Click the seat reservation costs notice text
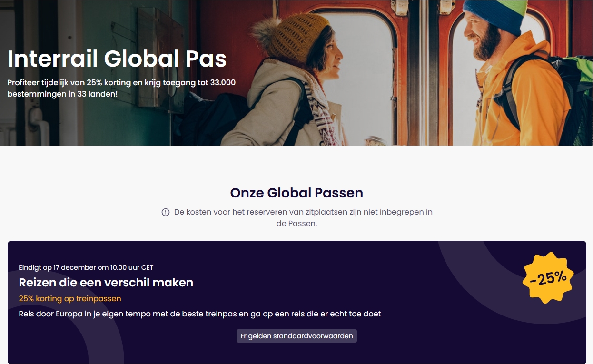 [303, 217]
